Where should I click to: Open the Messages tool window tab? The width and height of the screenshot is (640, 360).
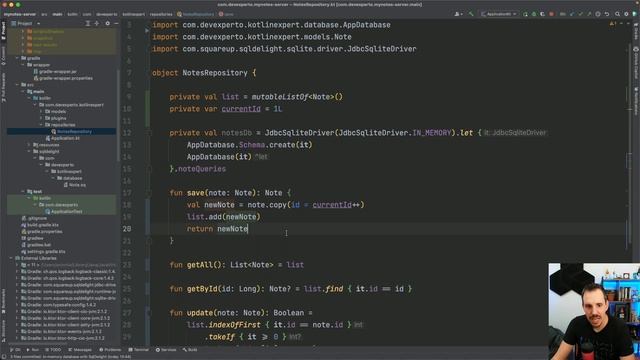click(80, 350)
